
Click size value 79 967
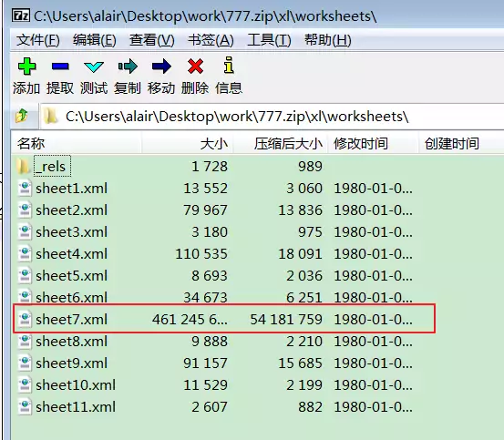pos(205,210)
